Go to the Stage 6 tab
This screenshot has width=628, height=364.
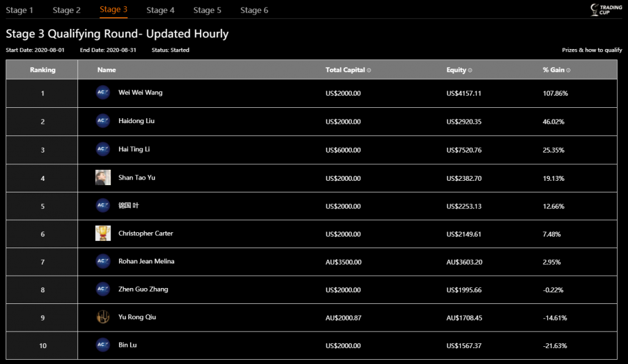coord(254,10)
